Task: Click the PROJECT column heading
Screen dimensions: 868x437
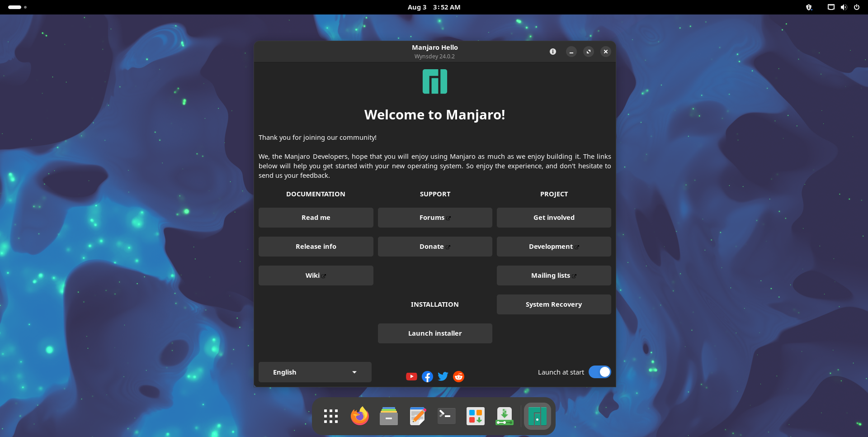Action: pos(554,194)
